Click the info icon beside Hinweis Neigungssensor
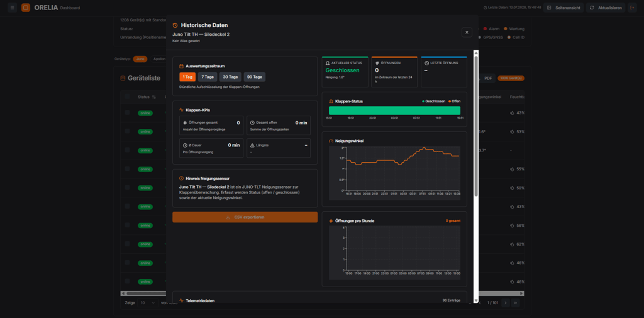This screenshot has height=318, width=644. point(182,178)
